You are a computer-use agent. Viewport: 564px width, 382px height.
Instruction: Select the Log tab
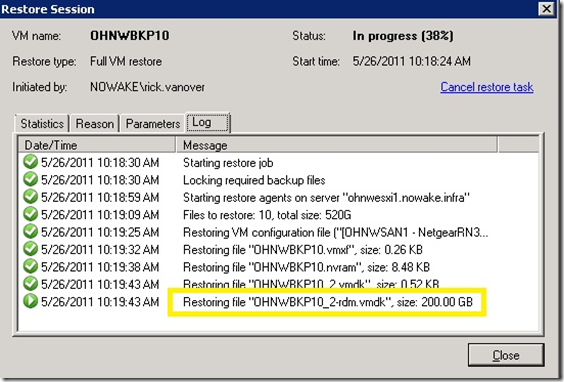[x=208, y=123]
